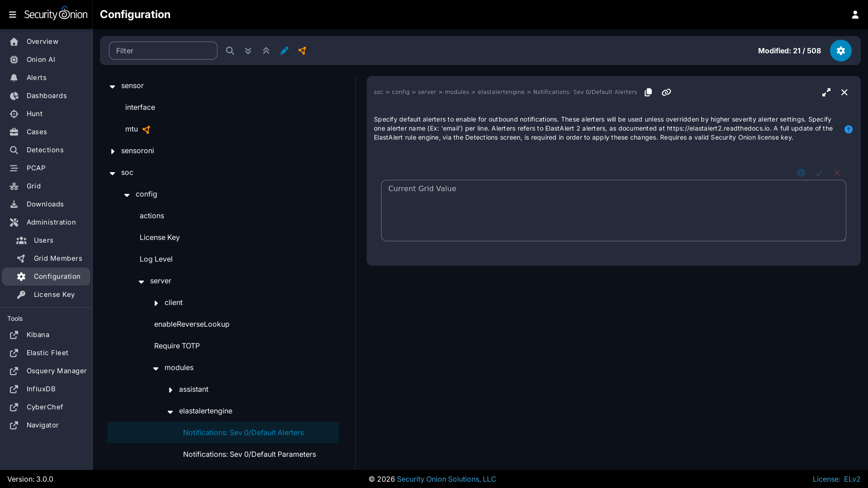
Task: Open the blue gear options button
Action: click(x=840, y=51)
